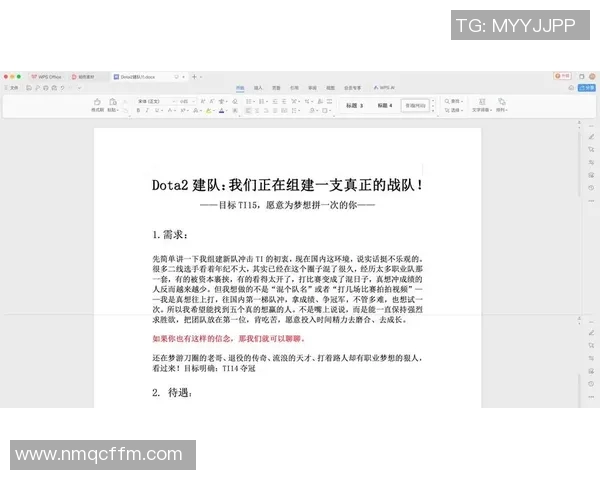Open the 文件 file menu
The width and height of the screenshot is (600, 480).
click(x=12, y=88)
